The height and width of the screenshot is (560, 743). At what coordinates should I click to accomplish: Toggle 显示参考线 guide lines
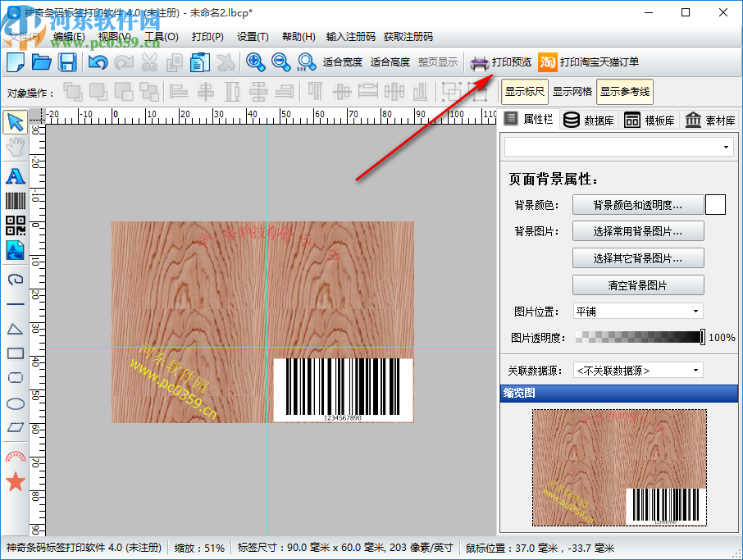coord(625,92)
